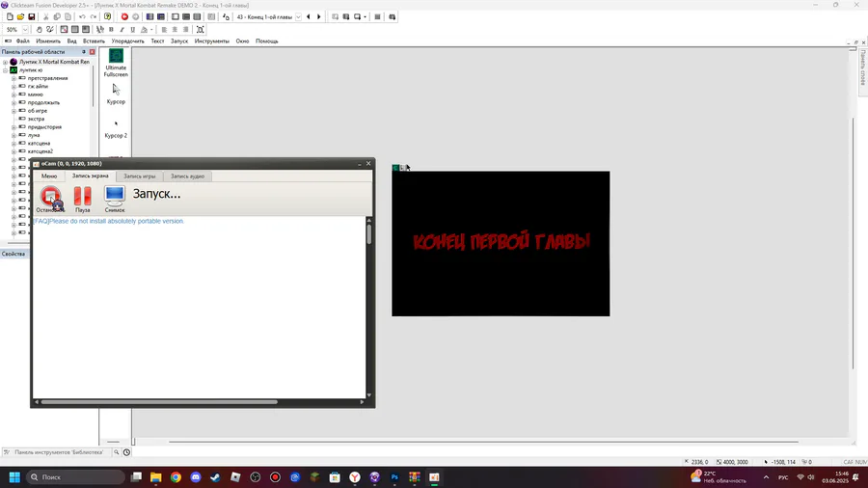Open the Вставить menu
The image size is (868, 488).
click(94, 41)
